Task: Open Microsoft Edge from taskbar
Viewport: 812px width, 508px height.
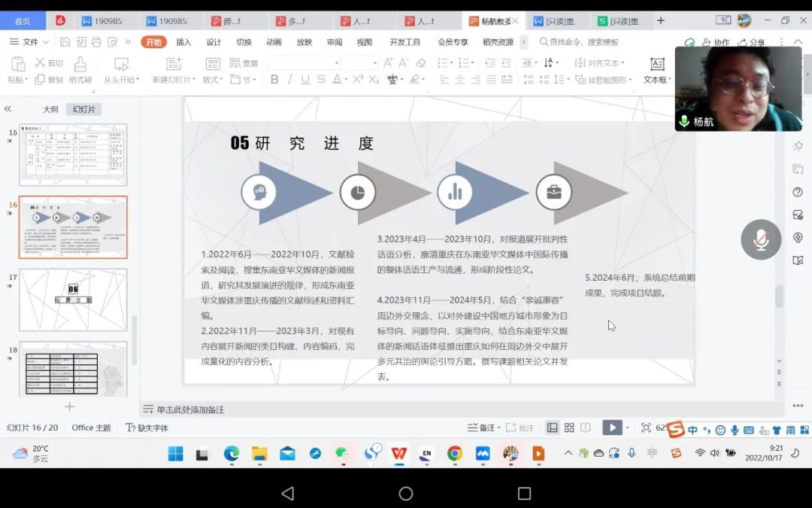Action: pyautogui.click(x=232, y=454)
